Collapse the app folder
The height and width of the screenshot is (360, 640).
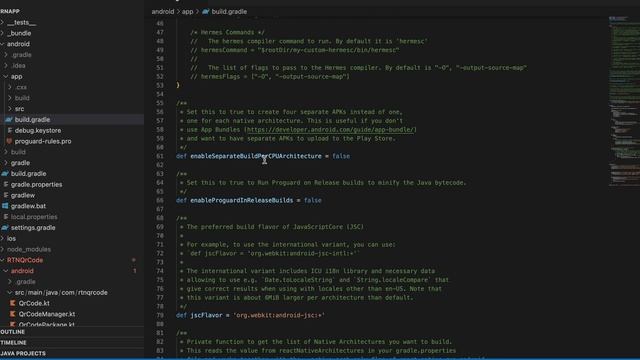(x=6, y=76)
